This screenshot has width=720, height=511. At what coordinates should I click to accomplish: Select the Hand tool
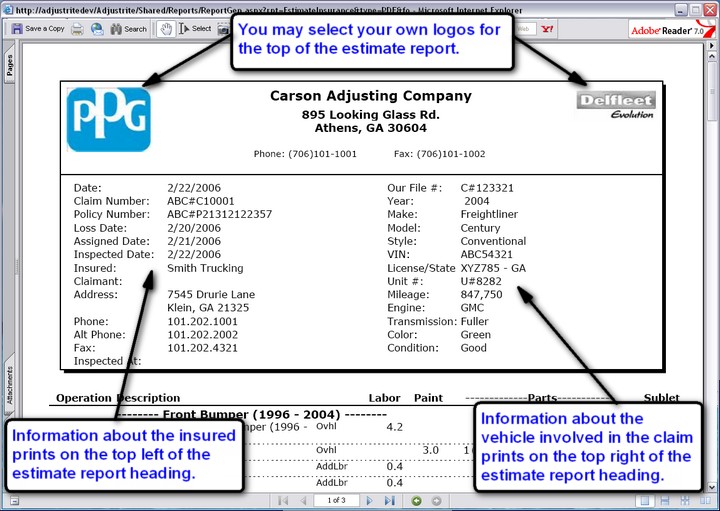(165, 29)
